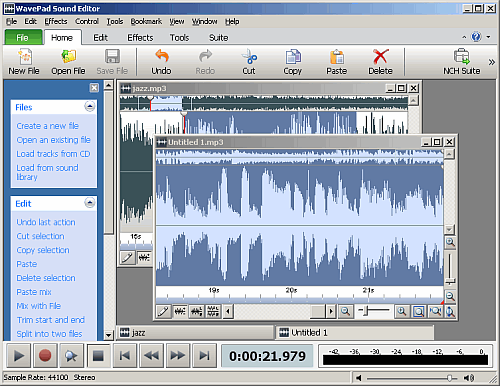Screen dimensions: 500x386
Task: Click the first waveform view icon in Untitled 1 window
Action: click(180, 312)
